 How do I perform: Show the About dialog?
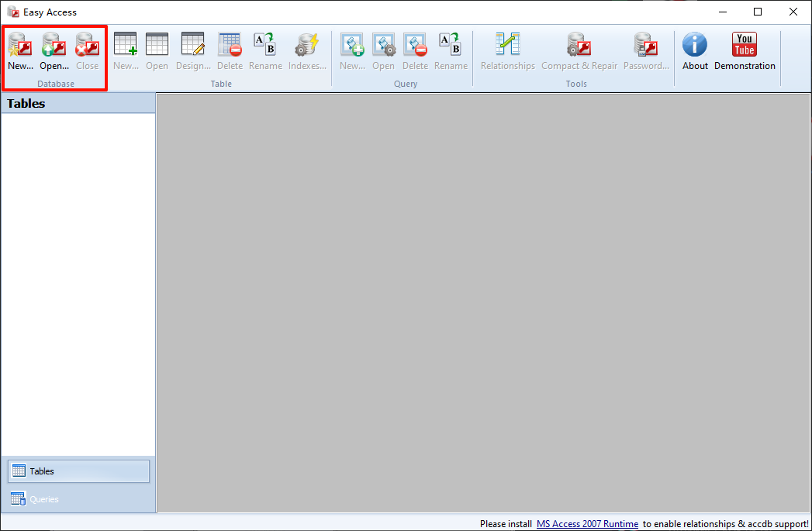[x=695, y=51]
